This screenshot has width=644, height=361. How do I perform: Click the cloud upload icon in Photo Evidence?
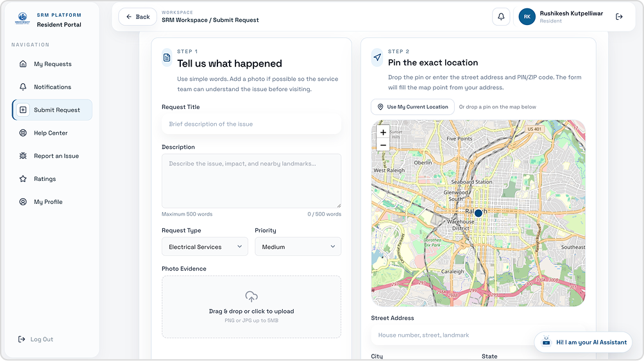pos(251,296)
